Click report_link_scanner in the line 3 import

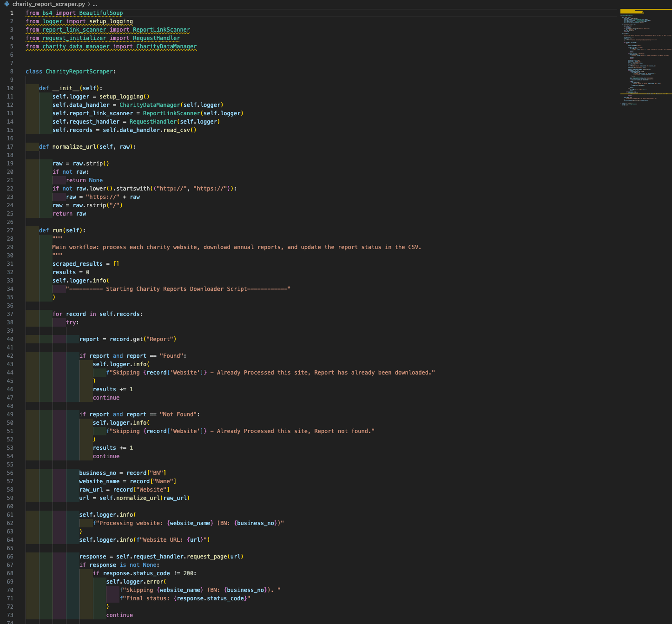point(74,30)
